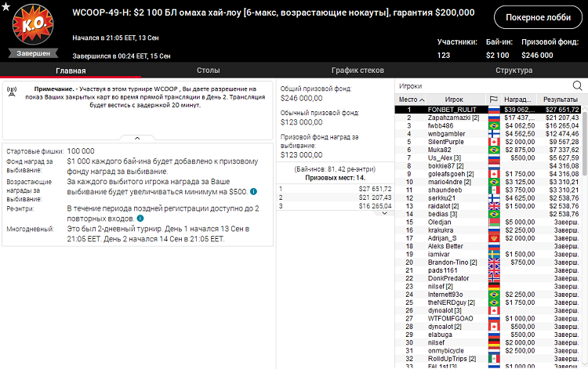This screenshot has height=369, width=588.
Task: Click Mexico flag next to shaundeeb
Action: coord(493,190)
